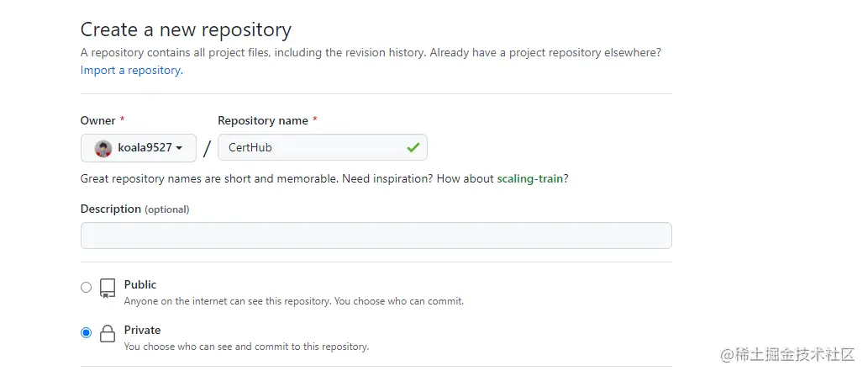Follow the Import a repository link

pyautogui.click(x=131, y=71)
